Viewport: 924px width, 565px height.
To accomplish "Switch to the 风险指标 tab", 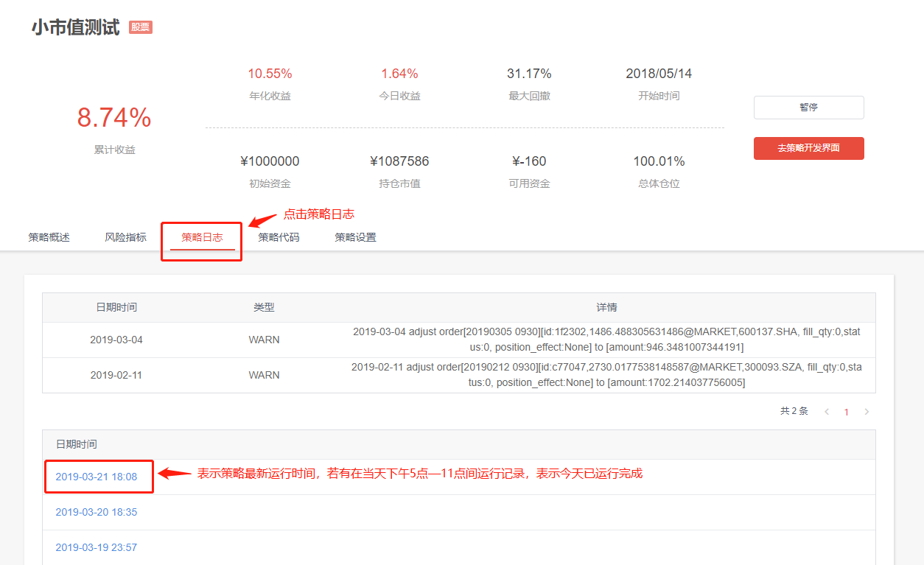I will tap(126, 237).
